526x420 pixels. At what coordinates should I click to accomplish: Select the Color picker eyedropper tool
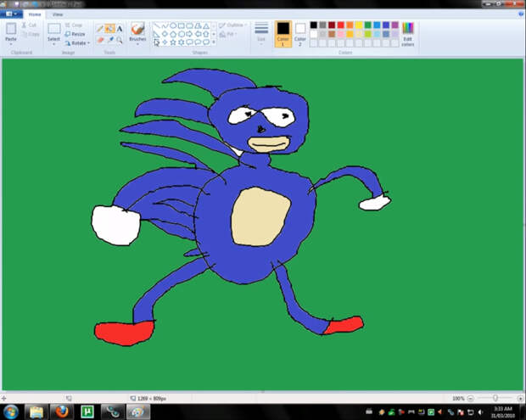(110, 40)
